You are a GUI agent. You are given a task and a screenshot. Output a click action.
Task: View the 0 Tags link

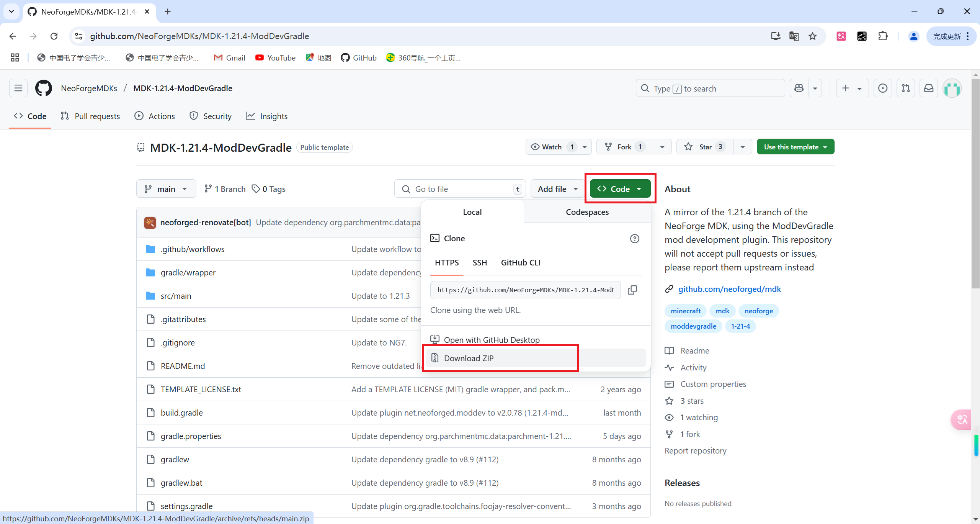(x=269, y=189)
